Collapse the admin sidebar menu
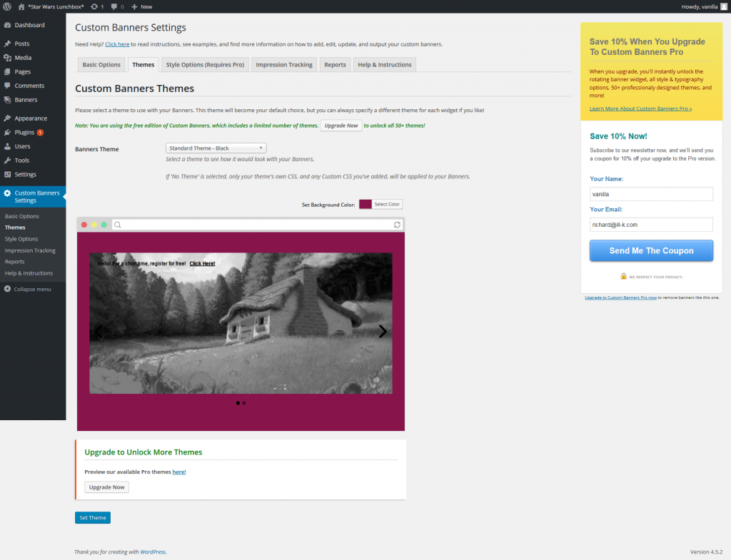This screenshot has width=731, height=560. pyautogui.click(x=28, y=289)
